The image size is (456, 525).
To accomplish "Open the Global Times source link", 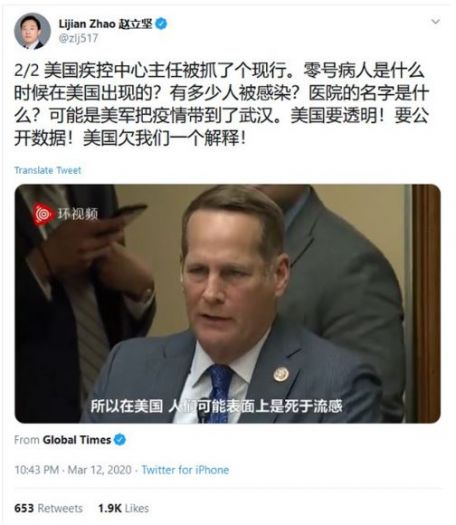I will 77,440.
